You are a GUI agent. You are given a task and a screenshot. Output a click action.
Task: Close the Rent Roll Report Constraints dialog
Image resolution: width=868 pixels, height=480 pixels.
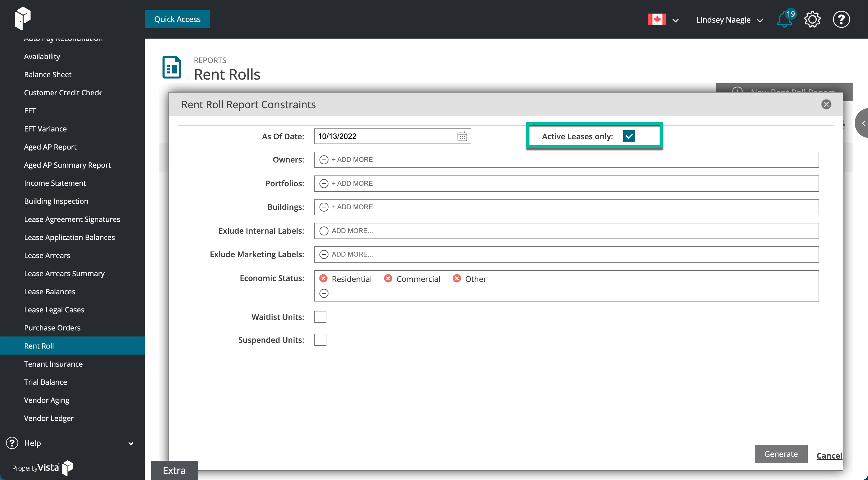[x=826, y=105]
